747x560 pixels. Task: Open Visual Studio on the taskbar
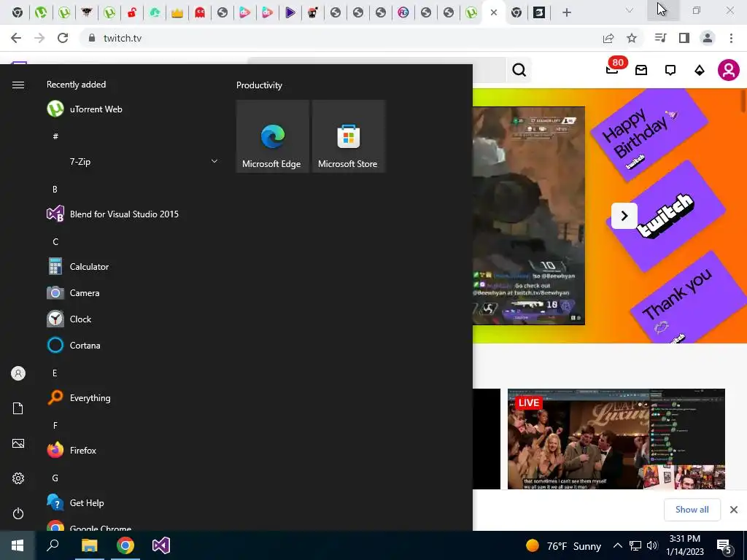pyautogui.click(x=161, y=545)
